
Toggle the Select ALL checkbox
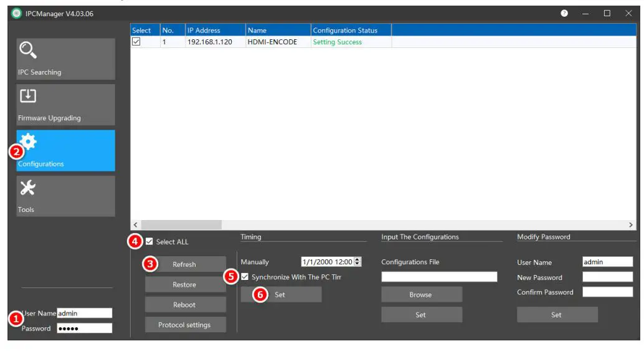pos(149,242)
